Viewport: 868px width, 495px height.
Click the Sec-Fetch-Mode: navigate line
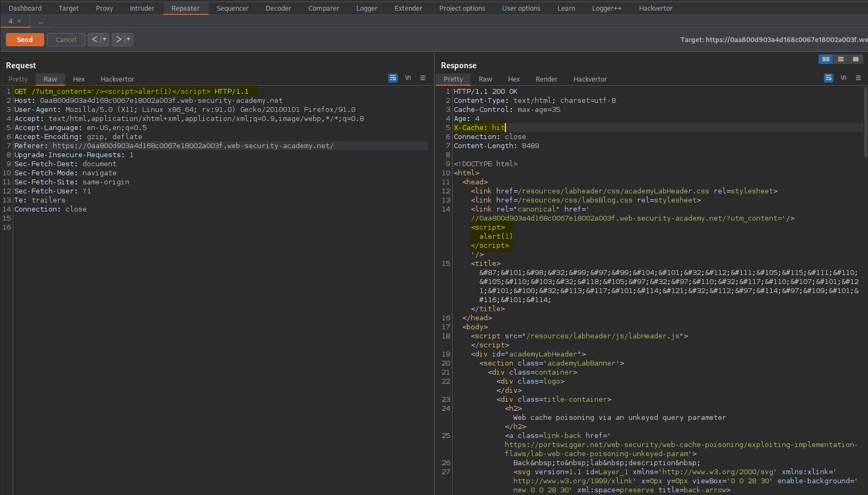click(65, 173)
